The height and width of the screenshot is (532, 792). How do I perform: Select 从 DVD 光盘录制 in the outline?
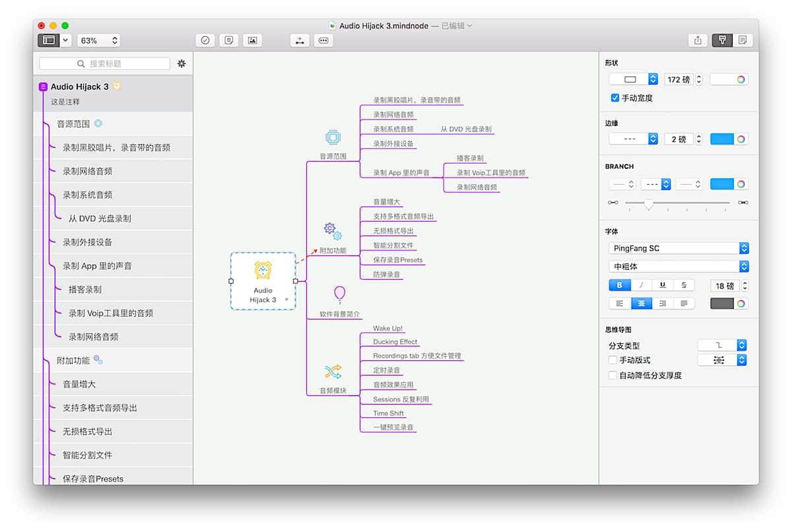click(100, 218)
